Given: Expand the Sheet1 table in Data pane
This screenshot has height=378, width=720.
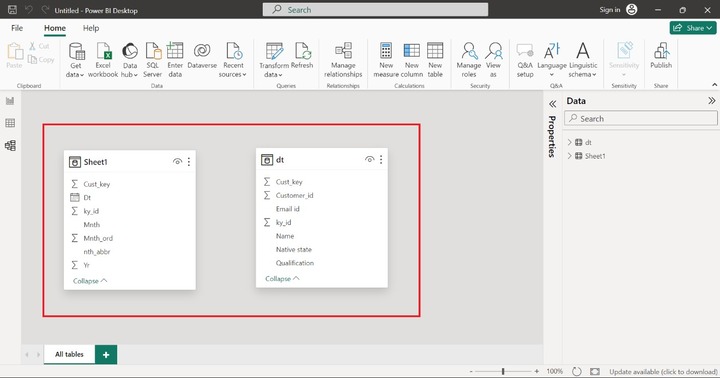Looking at the screenshot, I should coord(569,156).
